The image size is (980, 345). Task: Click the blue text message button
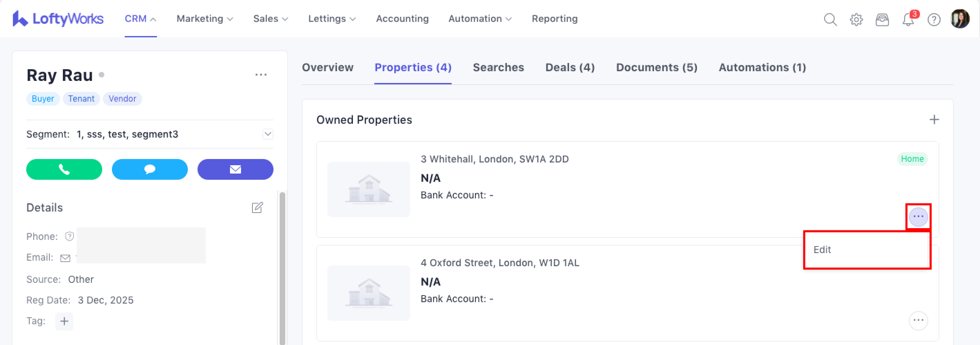tap(150, 169)
